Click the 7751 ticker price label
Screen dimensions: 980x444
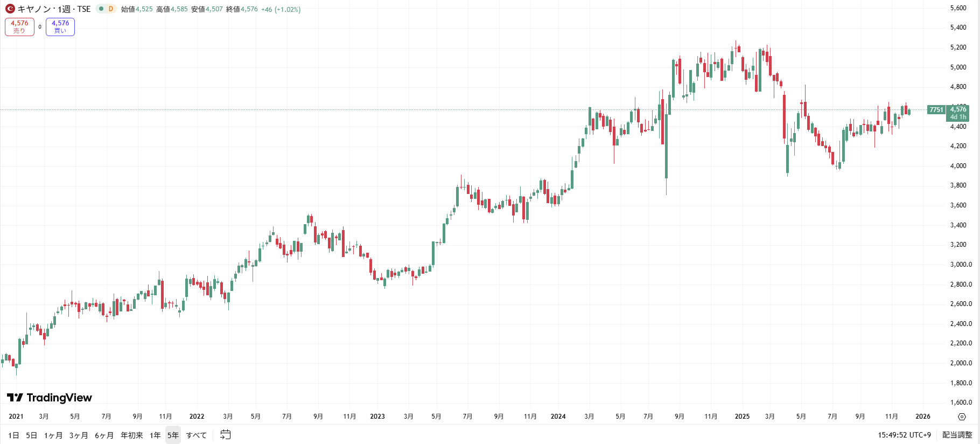click(x=936, y=110)
